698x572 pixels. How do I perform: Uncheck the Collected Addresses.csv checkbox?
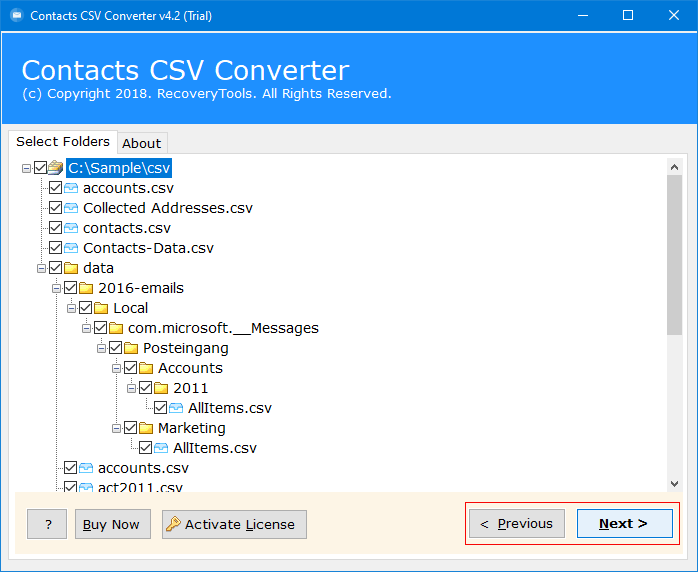(x=56, y=208)
